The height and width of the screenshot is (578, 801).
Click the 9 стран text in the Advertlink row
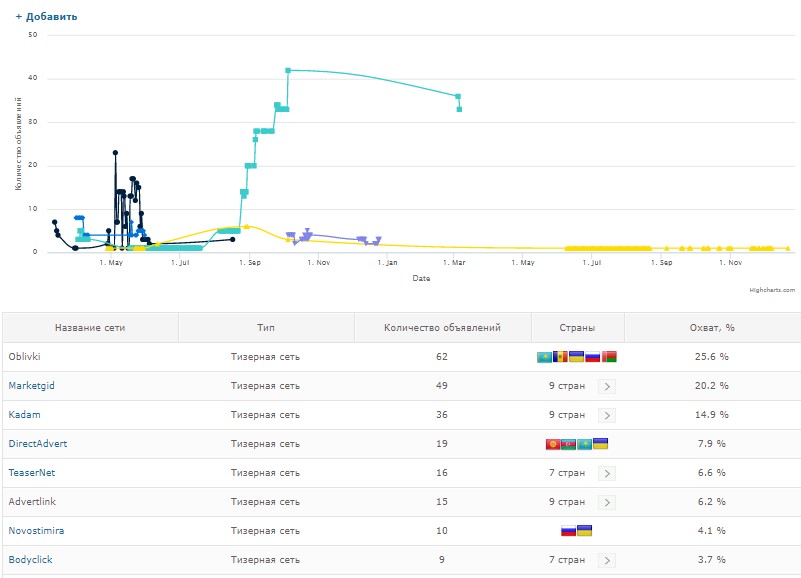coord(567,501)
